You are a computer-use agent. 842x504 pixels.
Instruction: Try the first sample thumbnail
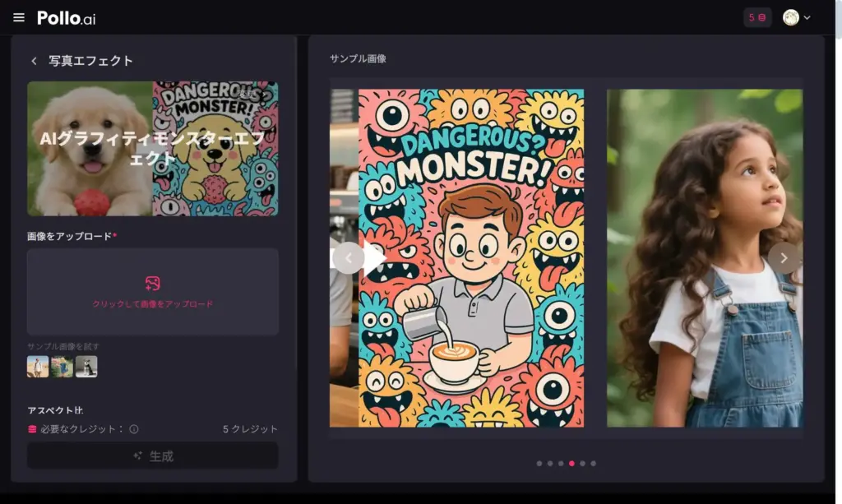[x=37, y=367]
